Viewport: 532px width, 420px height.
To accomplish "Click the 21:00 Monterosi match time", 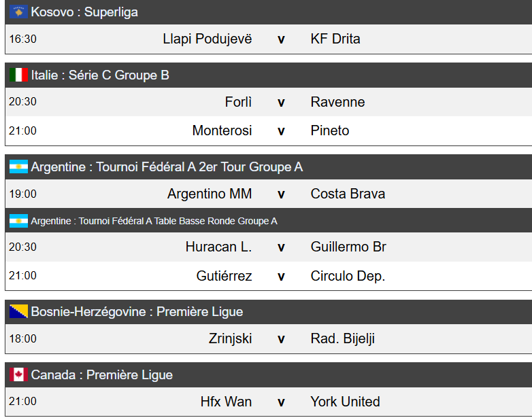I will point(22,131).
